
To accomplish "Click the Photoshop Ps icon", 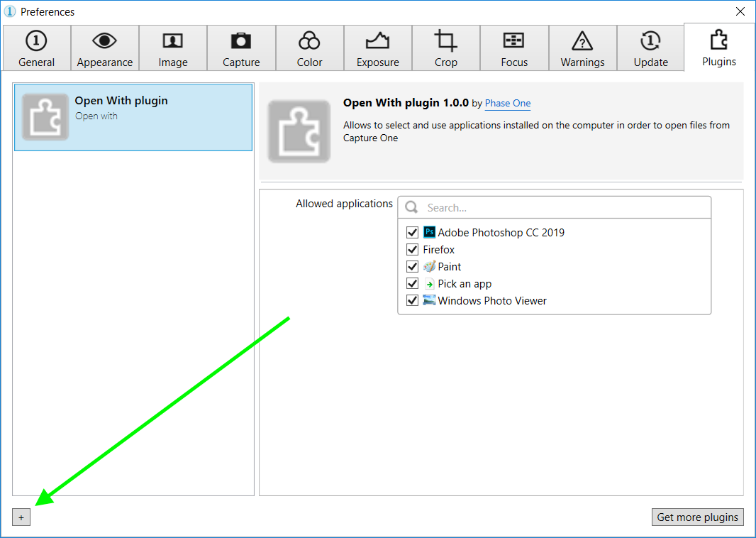I will pos(429,232).
